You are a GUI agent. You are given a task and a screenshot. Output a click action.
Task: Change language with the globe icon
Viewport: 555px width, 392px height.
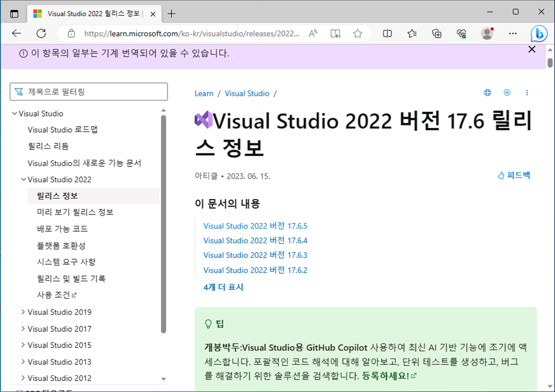click(x=487, y=93)
